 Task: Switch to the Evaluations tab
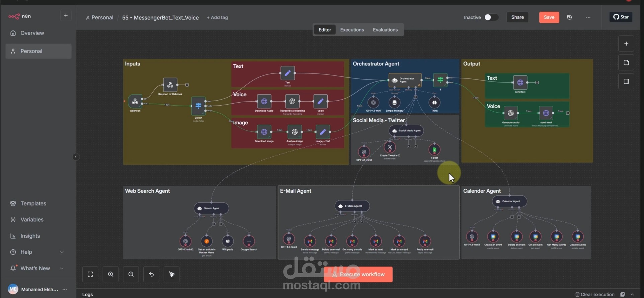click(385, 30)
